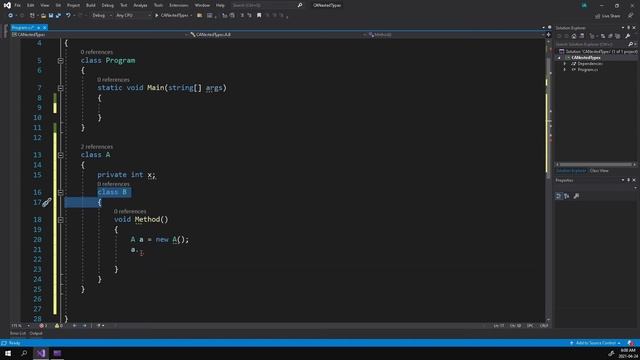Expand the Dependencies node
The width and height of the screenshot is (640, 360).
pos(565,64)
